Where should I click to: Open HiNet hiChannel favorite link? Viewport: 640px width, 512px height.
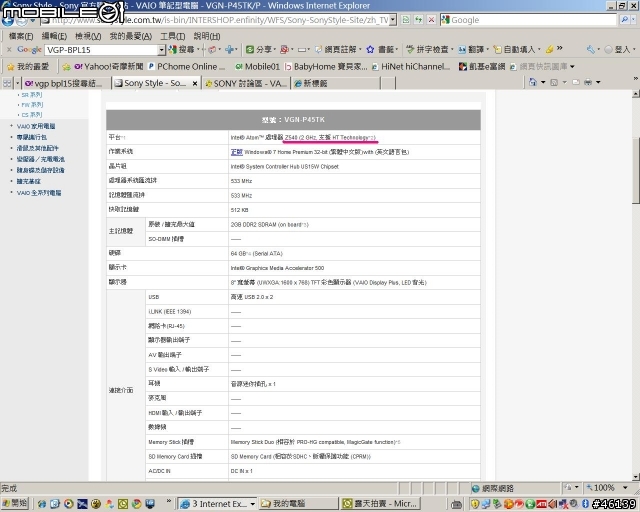pyautogui.click(x=411, y=67)
